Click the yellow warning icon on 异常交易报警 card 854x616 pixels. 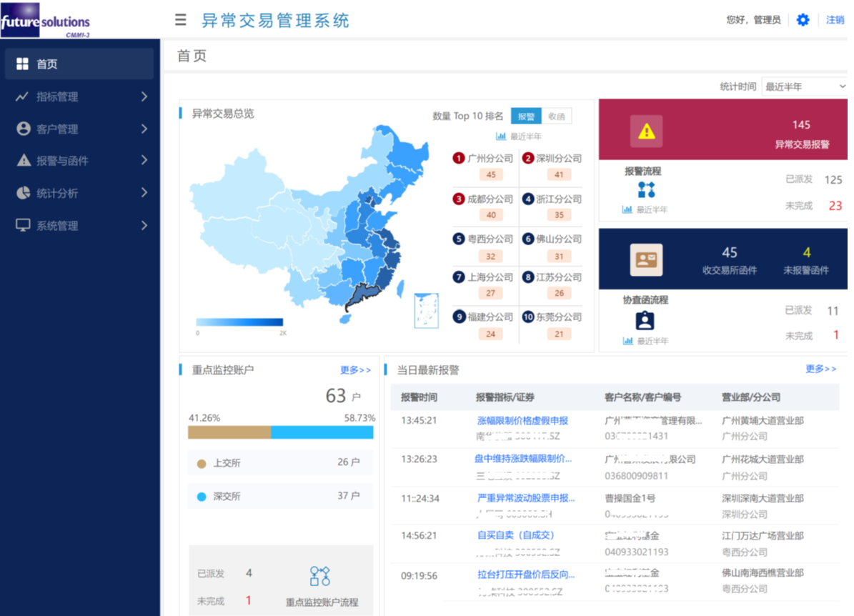pyautogui.click(x=646, y=131)
